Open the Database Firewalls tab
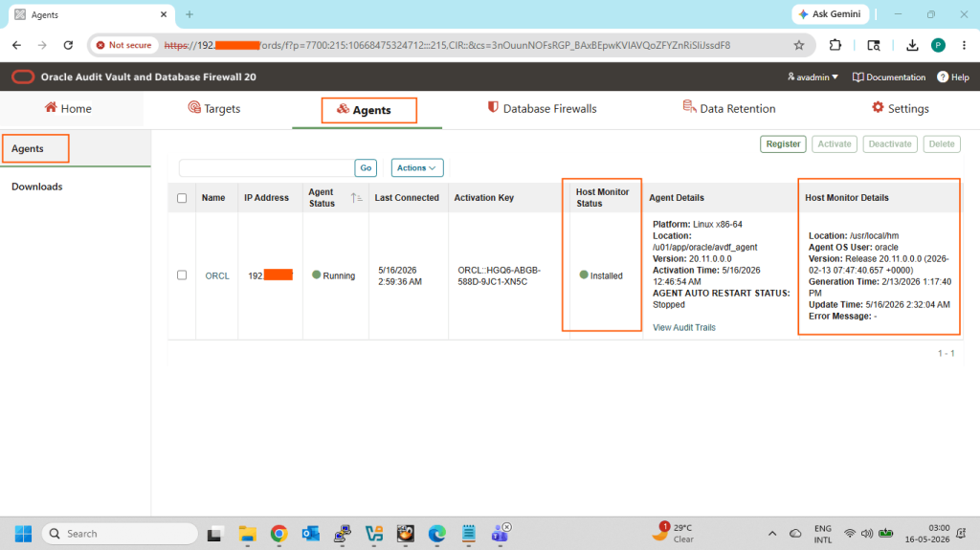 pos(542,109)
